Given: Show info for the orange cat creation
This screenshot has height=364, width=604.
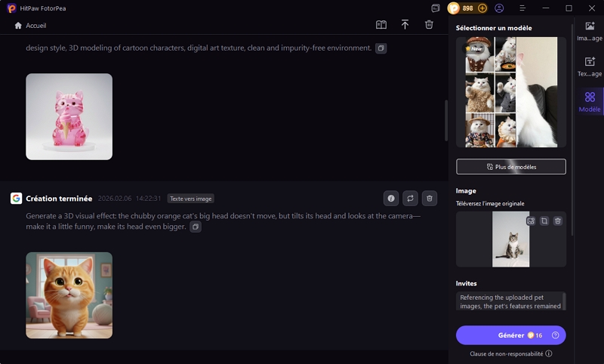Looking at the screenshot, I should [391, 199].
